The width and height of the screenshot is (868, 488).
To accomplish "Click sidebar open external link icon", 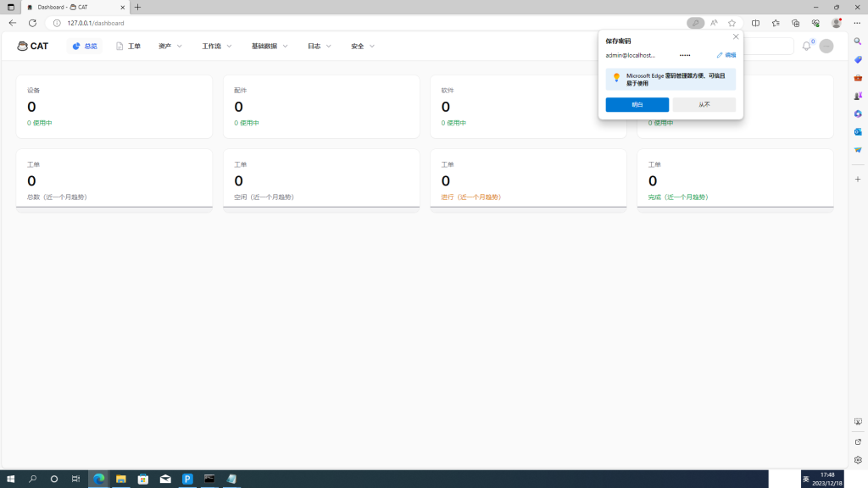I will pyautogui.click(x=858, y=441).
